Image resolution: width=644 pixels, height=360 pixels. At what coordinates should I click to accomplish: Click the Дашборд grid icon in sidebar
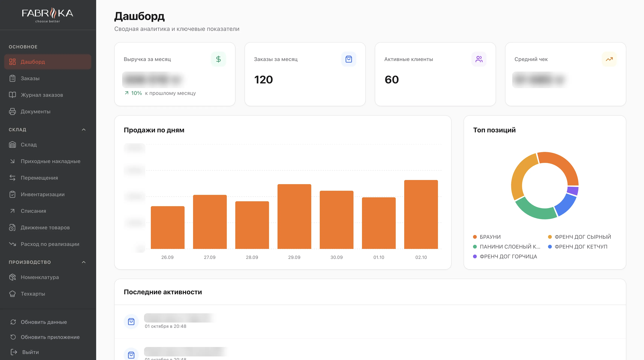point(12,62)
